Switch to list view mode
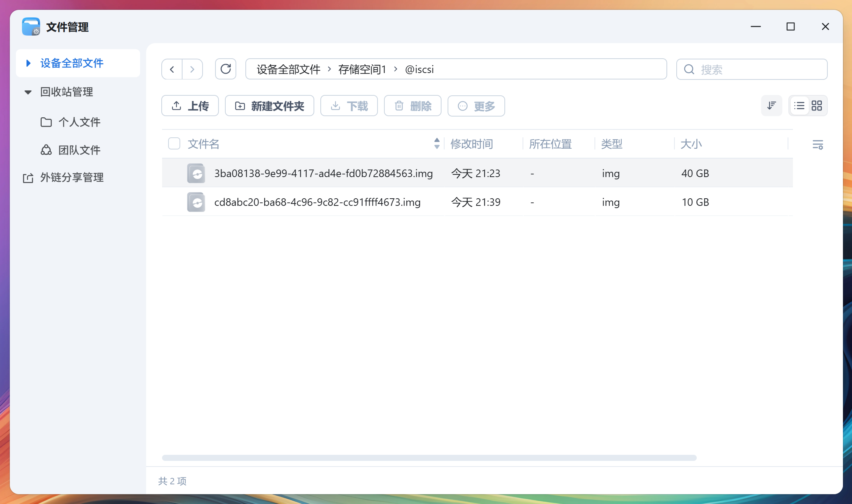This screenshot has height=504, width=852. point(799,106)
